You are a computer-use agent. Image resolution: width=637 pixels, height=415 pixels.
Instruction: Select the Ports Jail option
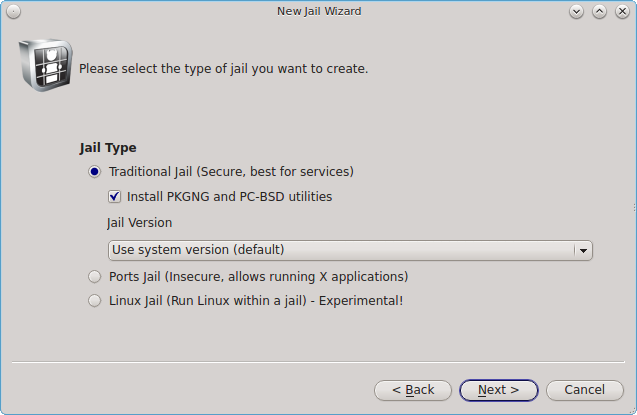[x=95, y=277]
